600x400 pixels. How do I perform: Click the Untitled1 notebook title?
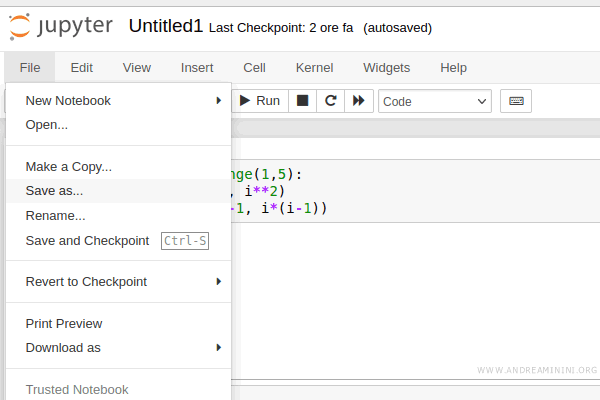167,27
